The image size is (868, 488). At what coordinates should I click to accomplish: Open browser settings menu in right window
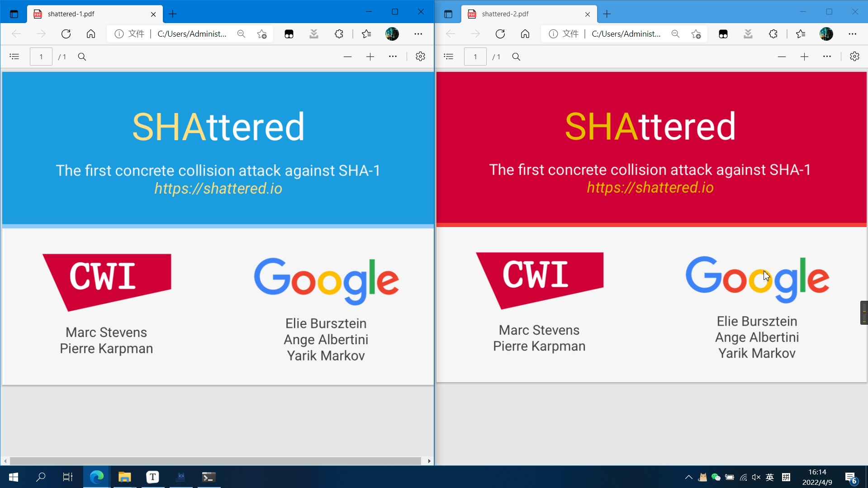tap(853, 34)
